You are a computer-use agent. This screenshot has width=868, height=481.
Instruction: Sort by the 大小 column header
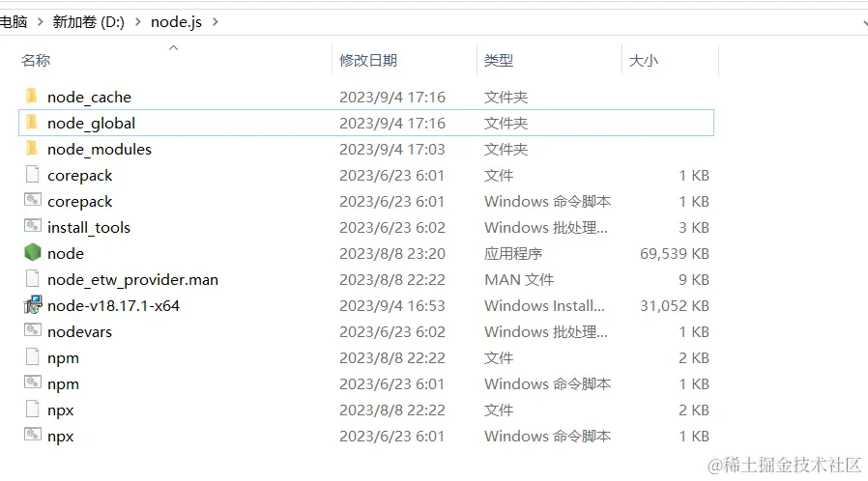[644, 60]
